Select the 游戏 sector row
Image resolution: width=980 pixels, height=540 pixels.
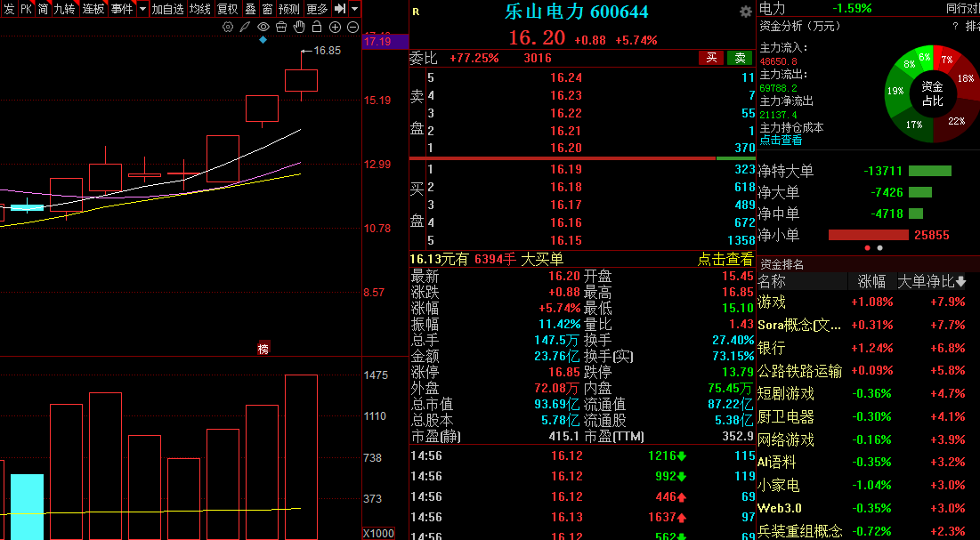[x=869, y=302]
